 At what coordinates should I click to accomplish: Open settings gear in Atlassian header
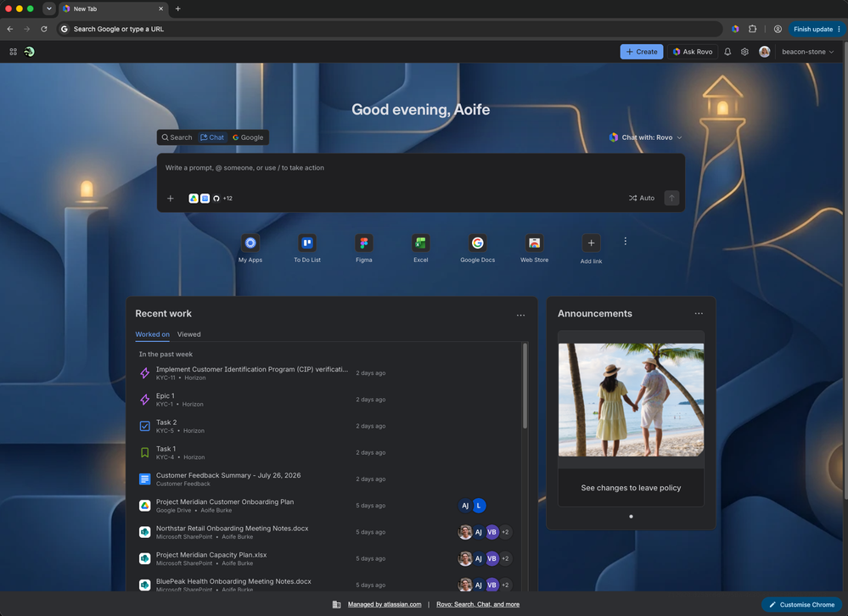tap(744, 52)
